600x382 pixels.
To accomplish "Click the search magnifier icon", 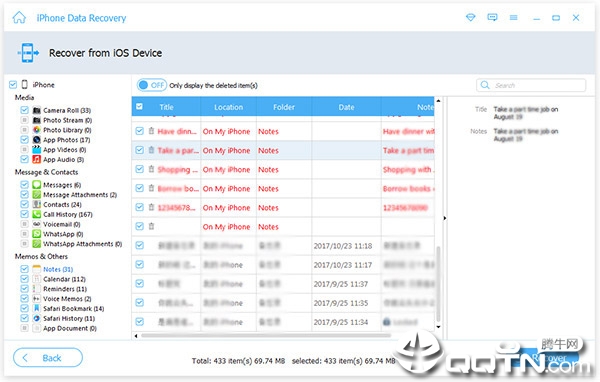I will coord(485,85).
